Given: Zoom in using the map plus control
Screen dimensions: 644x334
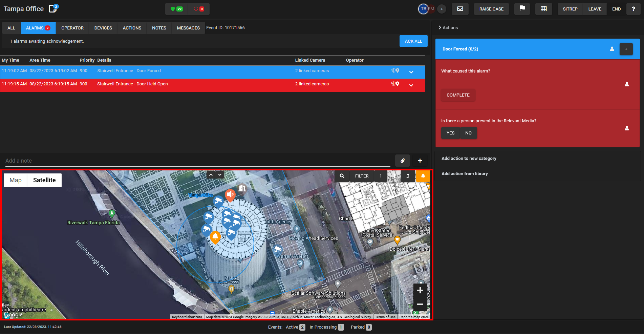Looking at the screenshot, I should point(420,290).
